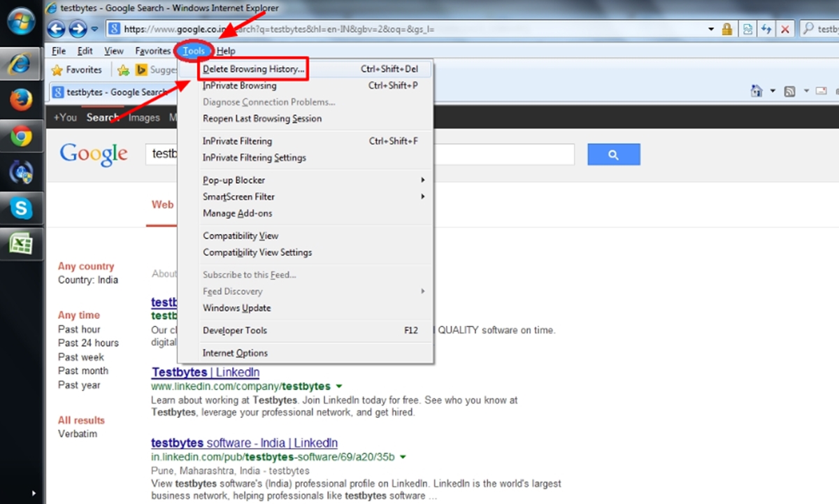Viewport: 839px width, 504px height.
Task: Select InPrivate Filtering menu item
Action: 306,141
